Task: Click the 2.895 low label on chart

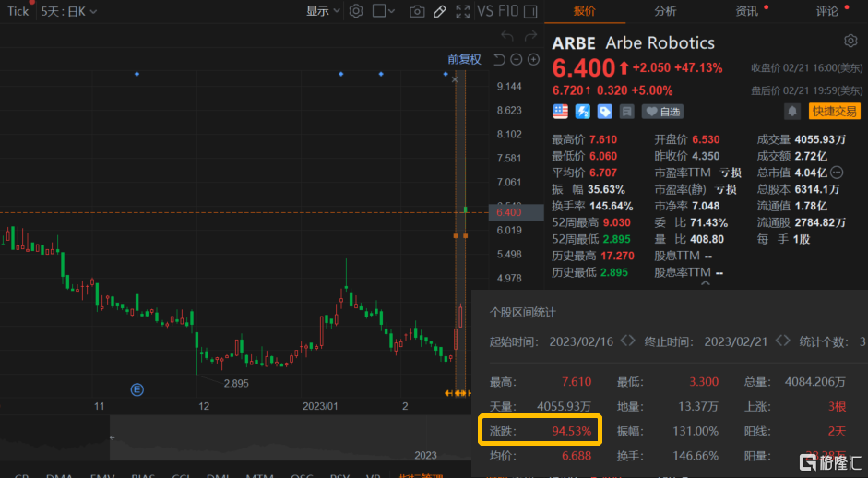Action: pyautogui.click(x=236, y=383)
